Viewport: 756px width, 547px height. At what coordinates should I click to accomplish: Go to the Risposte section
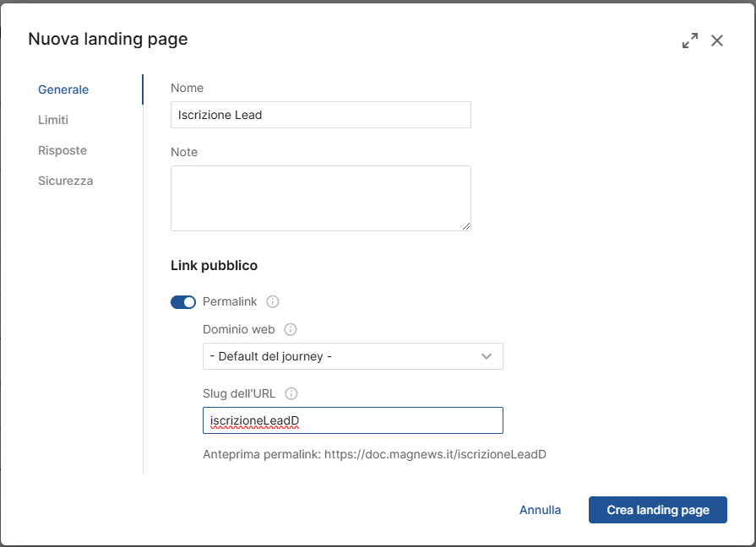[63, 150]
